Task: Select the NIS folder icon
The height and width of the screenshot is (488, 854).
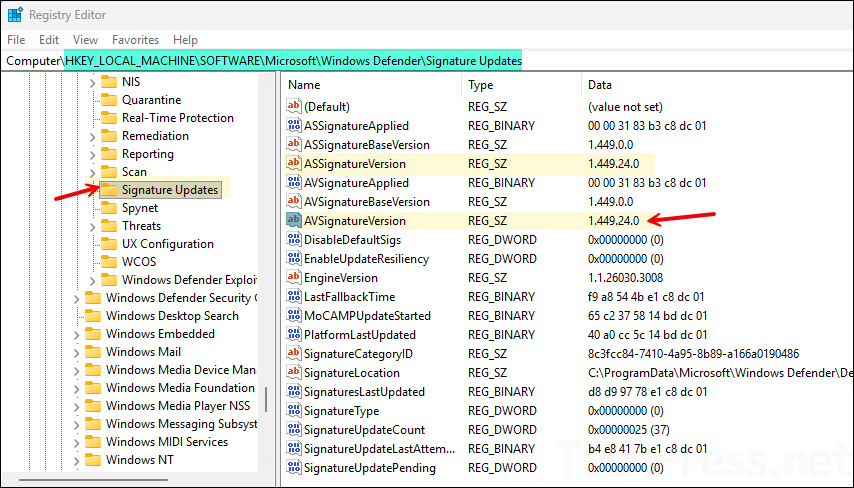Action: pyautogui.click(x=109, y=82)
